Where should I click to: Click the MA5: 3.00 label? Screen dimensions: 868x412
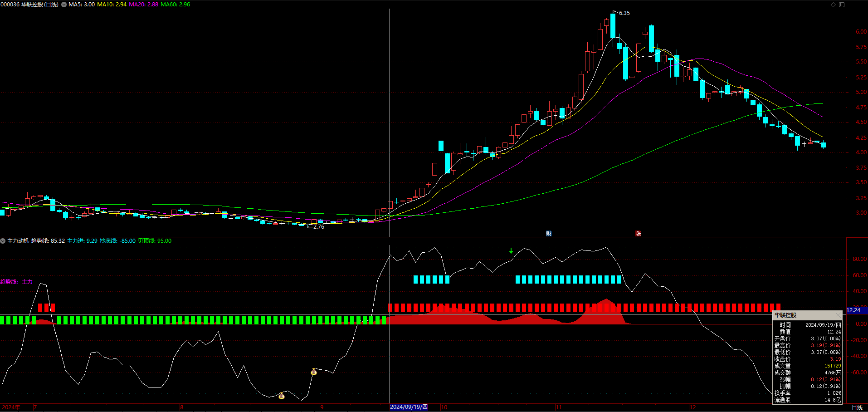[x=82, y=5]
